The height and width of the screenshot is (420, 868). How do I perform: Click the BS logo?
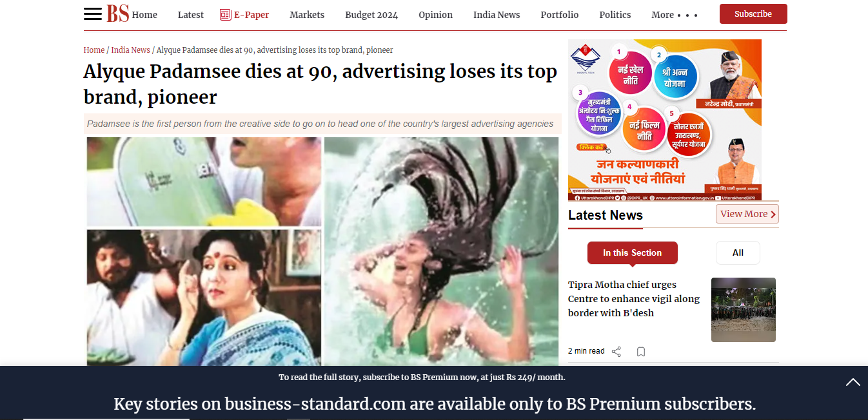(x=118, y=14)
